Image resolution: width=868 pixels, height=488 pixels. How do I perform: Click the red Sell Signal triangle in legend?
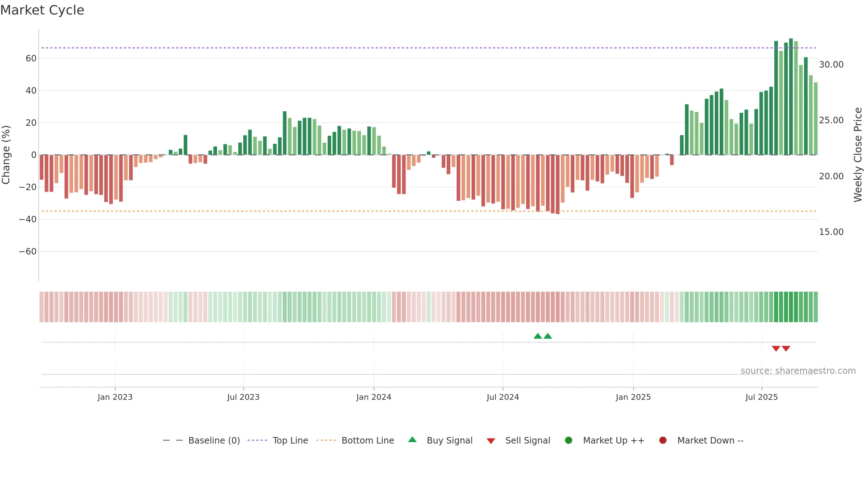pyautogui.click(x=491, y=441)
